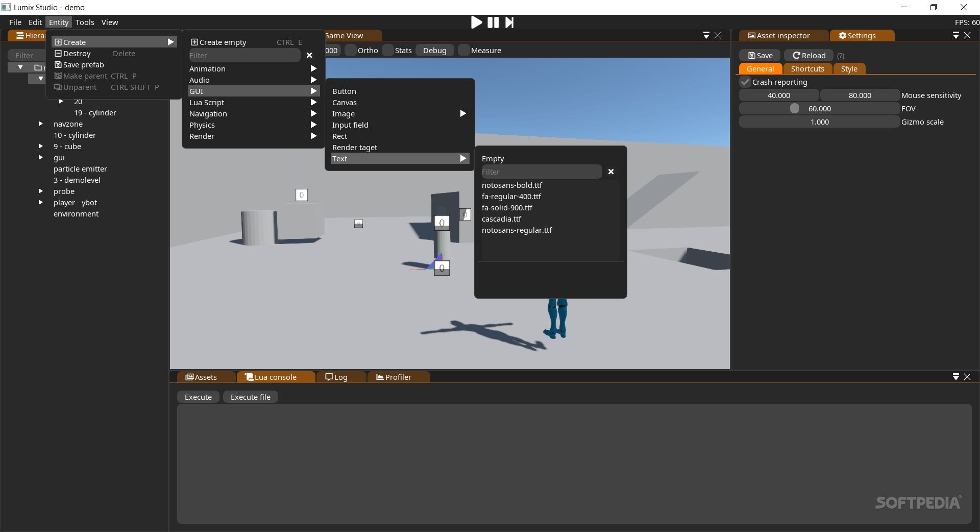Image resolution: width=980 pixels, height=532 pixels.
Task: Expand the player - ybot node
Action: point(41,202)
